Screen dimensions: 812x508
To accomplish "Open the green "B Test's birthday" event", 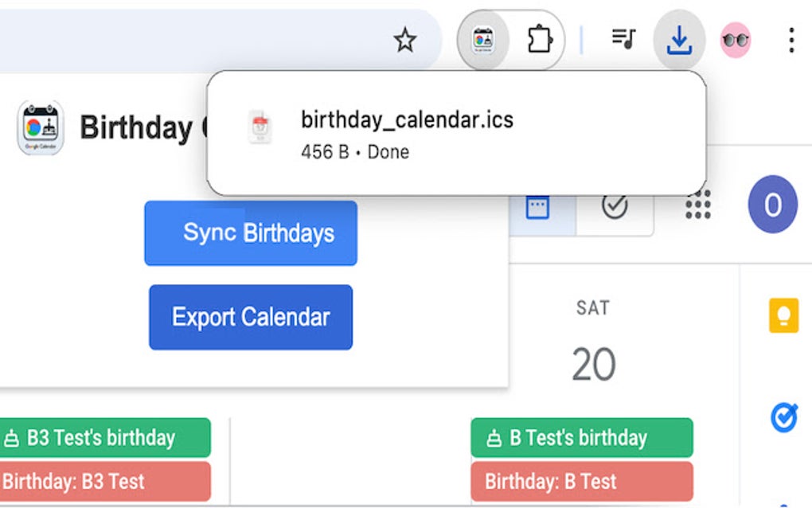I will pyautogui.click(x=581, y=438).
